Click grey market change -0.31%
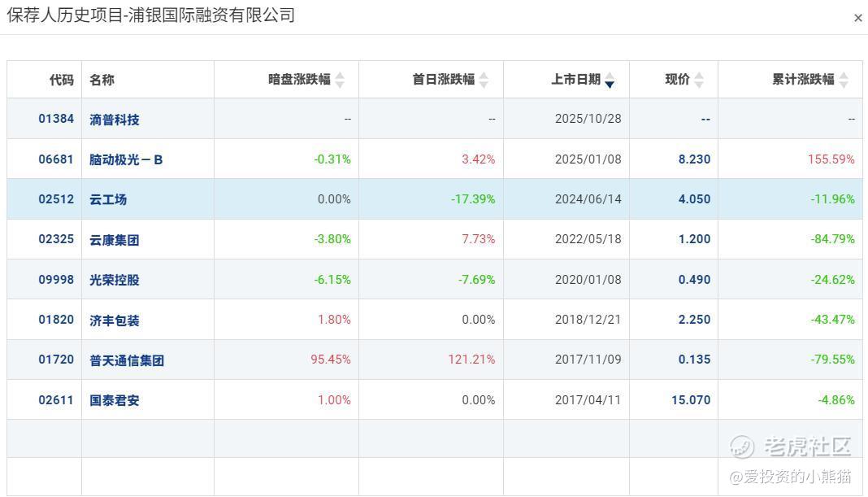 pyautogui.click(x=332, y=159)
